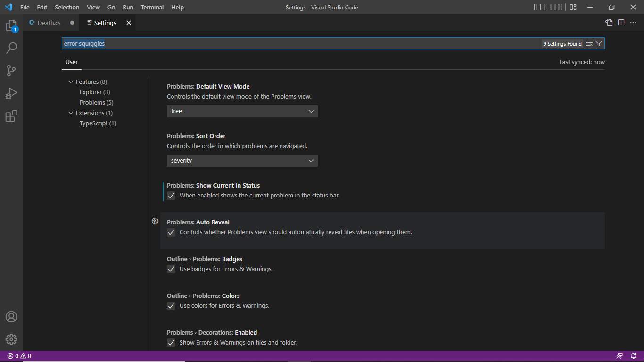Collapse the Features tree section
This screenshot has width=644, height=362.
coord(71,82)
